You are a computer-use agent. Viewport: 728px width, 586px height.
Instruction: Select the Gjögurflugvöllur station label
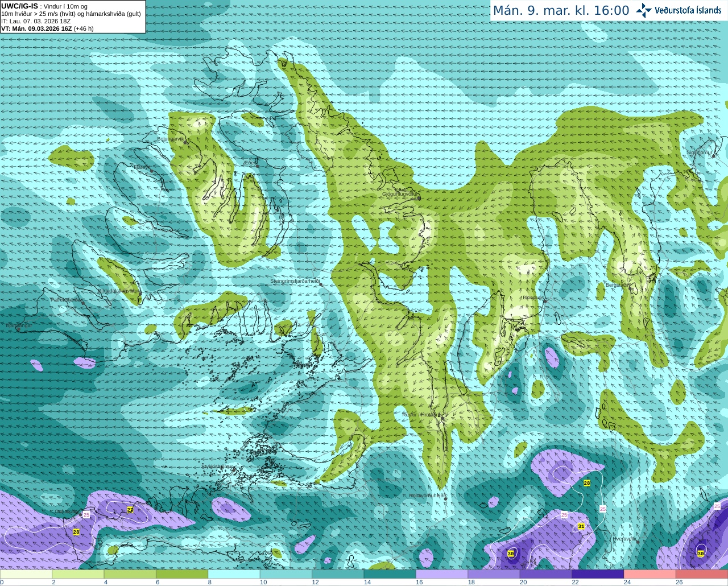(401, 194)
